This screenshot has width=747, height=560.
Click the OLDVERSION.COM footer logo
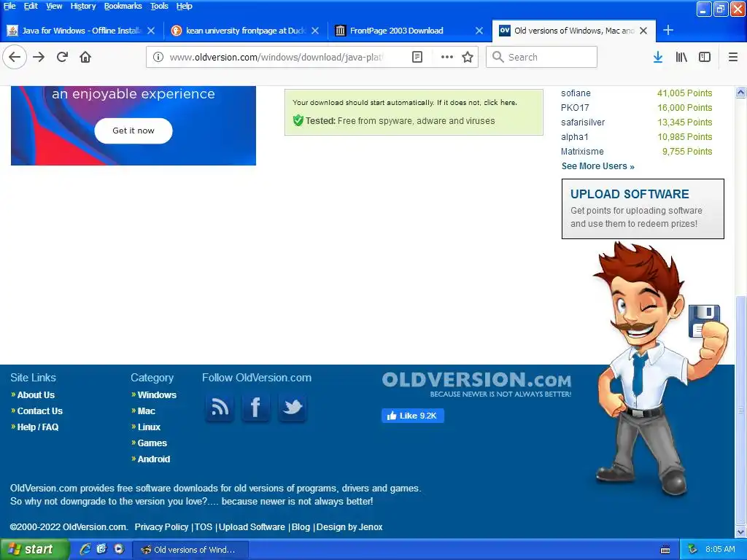point(476,384)
